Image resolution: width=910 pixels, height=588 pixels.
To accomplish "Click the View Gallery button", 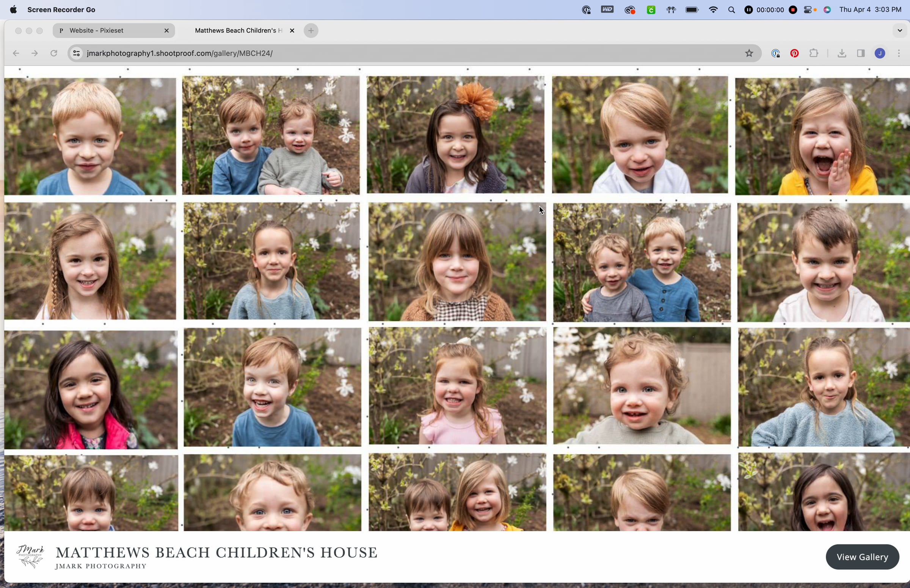I will [x=862, y=557].
